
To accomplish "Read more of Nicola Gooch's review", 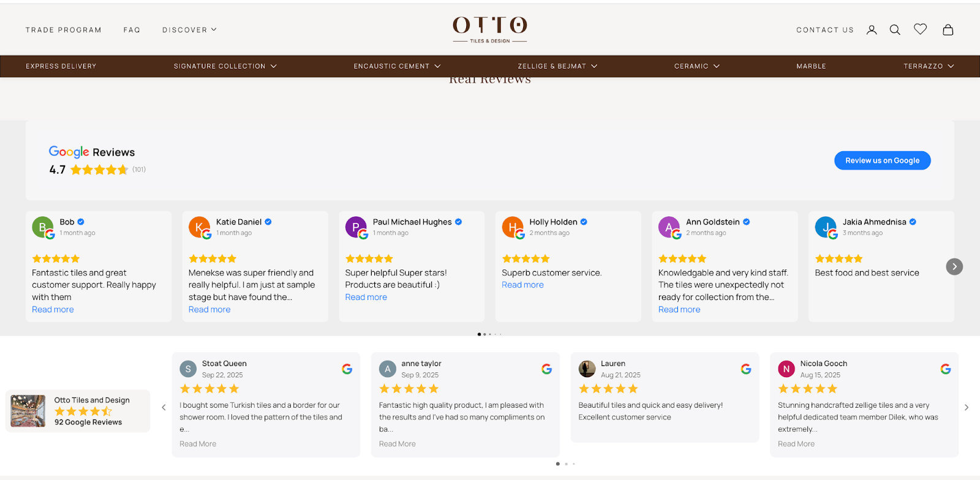I will click(796, 444).
